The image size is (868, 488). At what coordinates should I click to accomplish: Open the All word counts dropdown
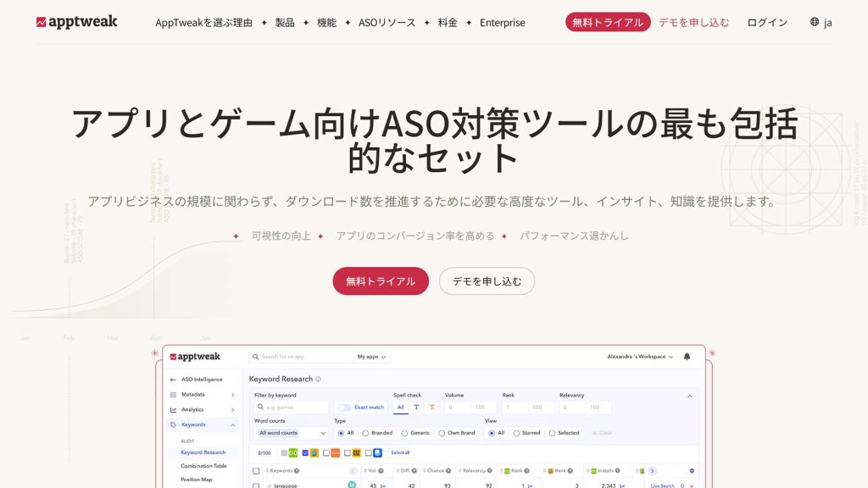[x=292, y=433]
